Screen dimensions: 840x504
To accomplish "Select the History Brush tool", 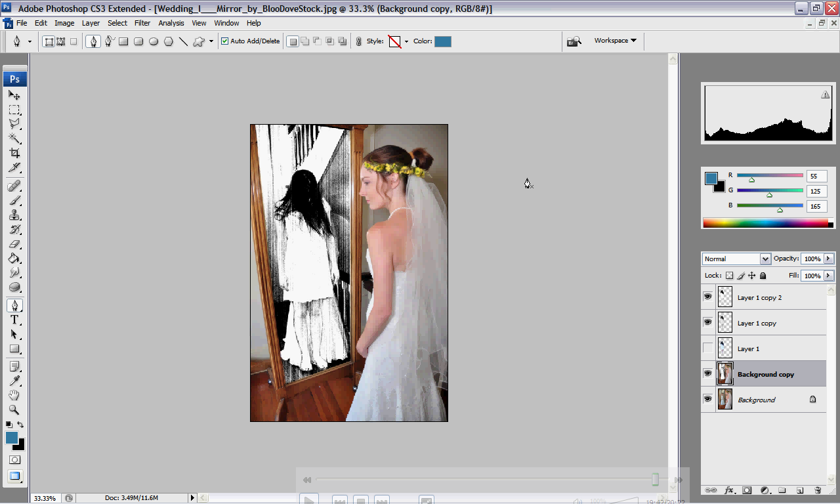I will click(14, 229).
